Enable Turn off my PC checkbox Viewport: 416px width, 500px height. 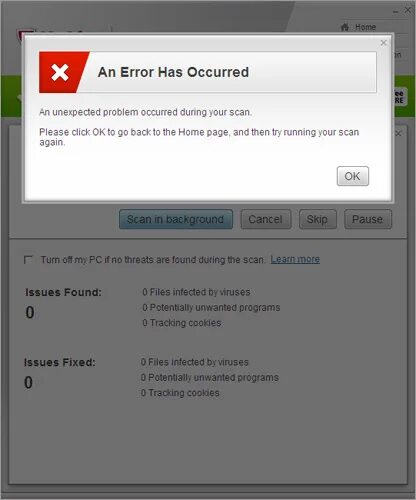(28, 259)
